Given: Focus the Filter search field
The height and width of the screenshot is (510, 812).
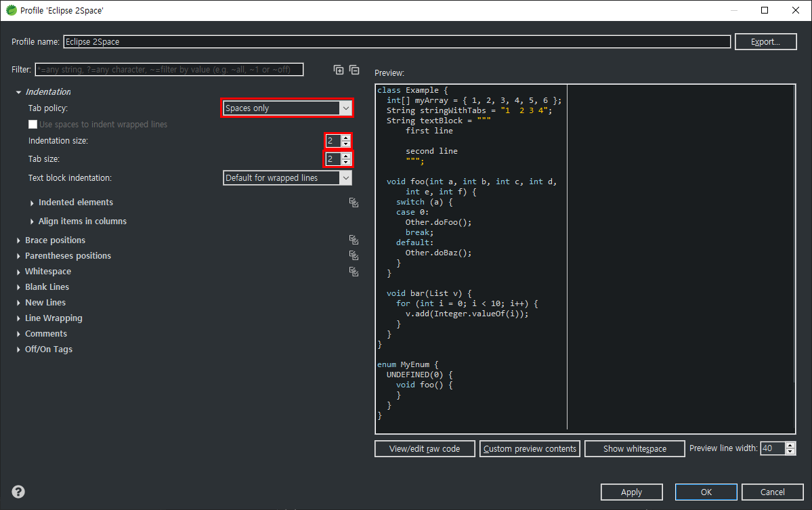Looking at the screenshot, I should click(x=169, y=69).
